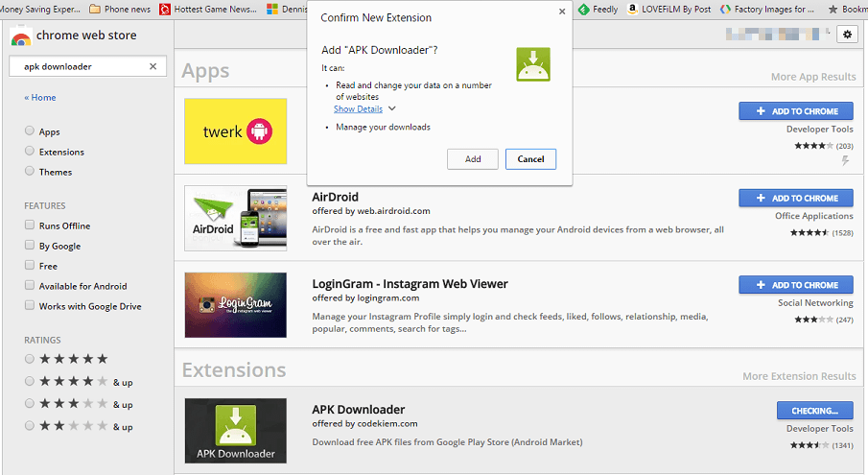Select the three stars & up filter

click(x=30, y=403)
